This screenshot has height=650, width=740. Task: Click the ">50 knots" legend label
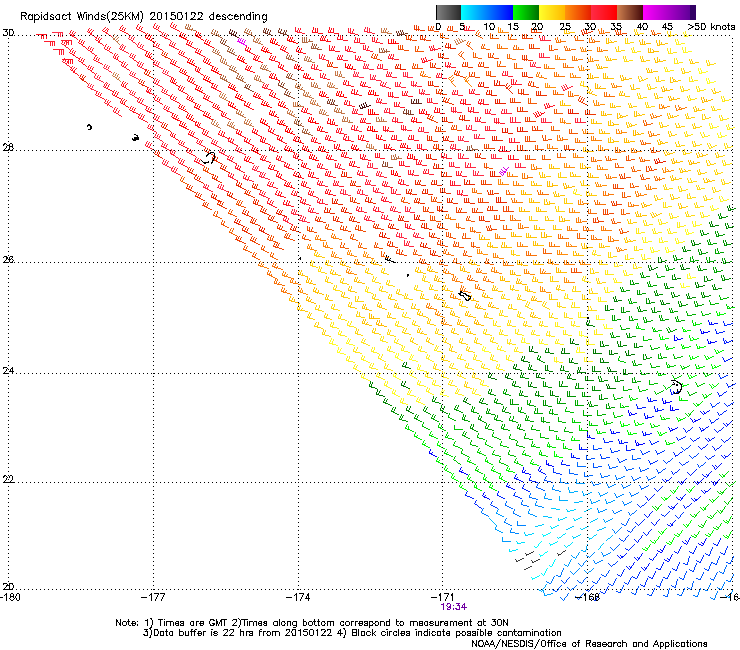click(x=711, y=26)
